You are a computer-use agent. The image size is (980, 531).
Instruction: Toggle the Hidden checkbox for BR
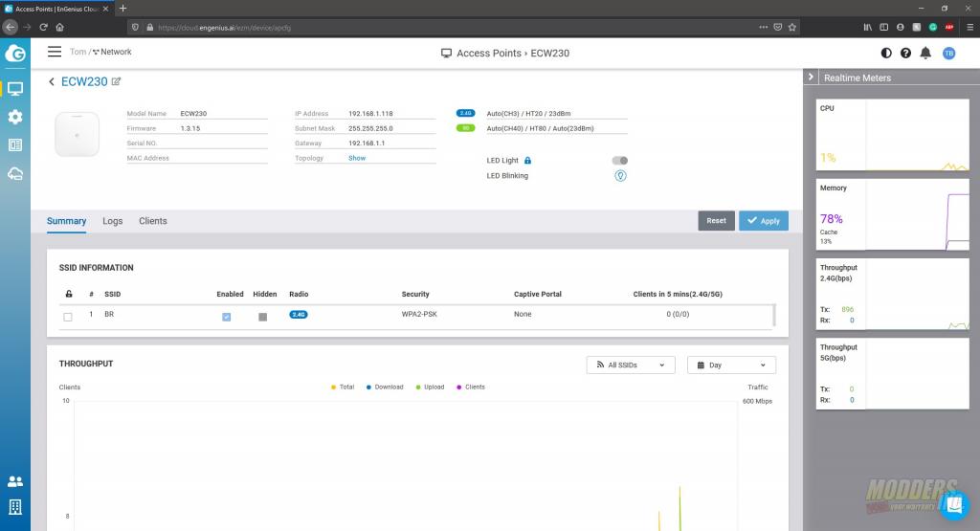click(x=262, y=317)
